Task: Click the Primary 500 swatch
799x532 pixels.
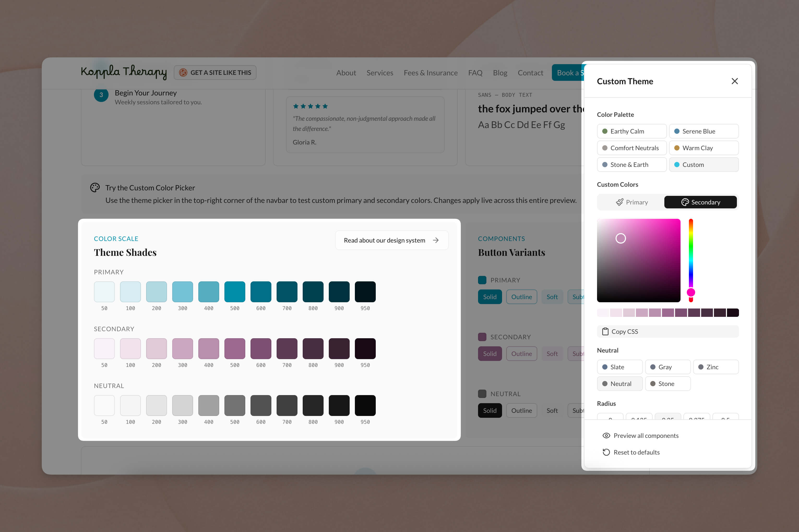Action: pyautogui.click(x=235, y=292)
